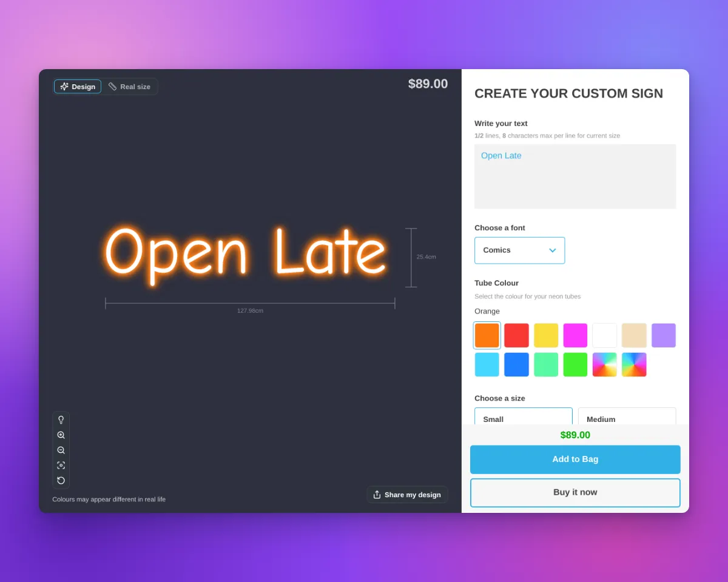Choose the purple tube colour swatch
The image size is (728, 582).
click(x=664, y=335)
